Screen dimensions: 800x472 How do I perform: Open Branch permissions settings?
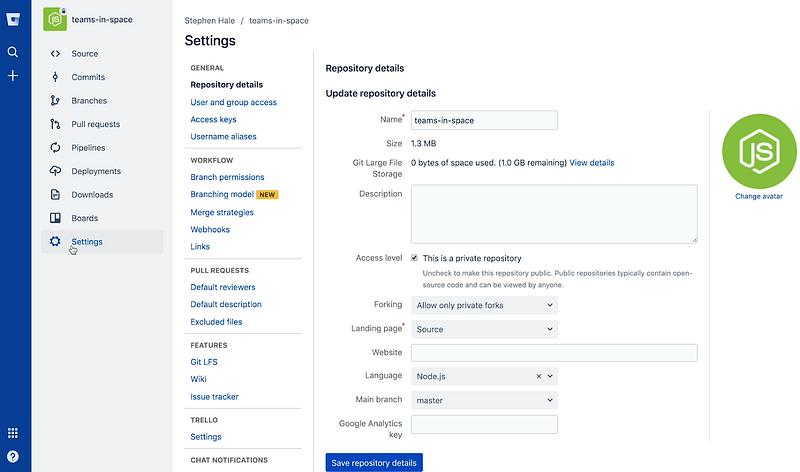click(x=227, y=177)
